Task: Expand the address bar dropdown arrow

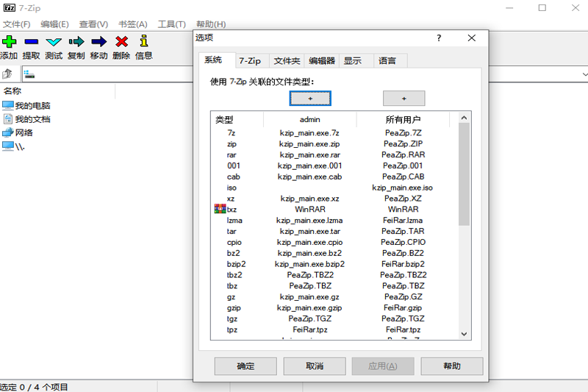Action: (x=584, y=74)
